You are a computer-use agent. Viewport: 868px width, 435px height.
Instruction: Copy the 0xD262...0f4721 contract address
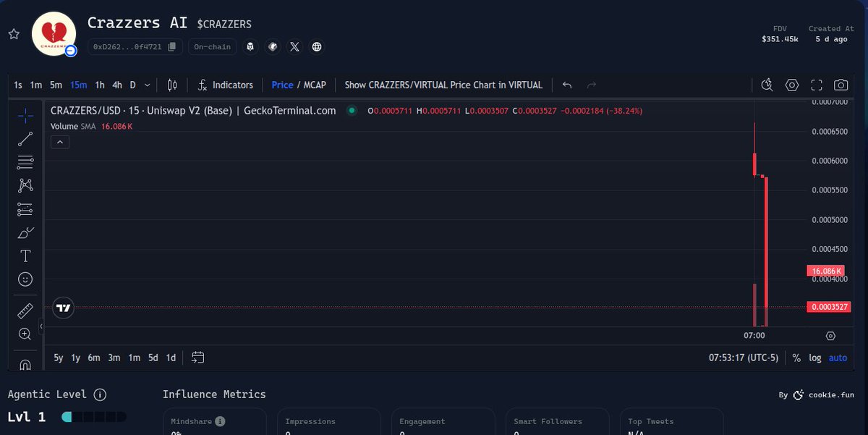tap(171, 47)
